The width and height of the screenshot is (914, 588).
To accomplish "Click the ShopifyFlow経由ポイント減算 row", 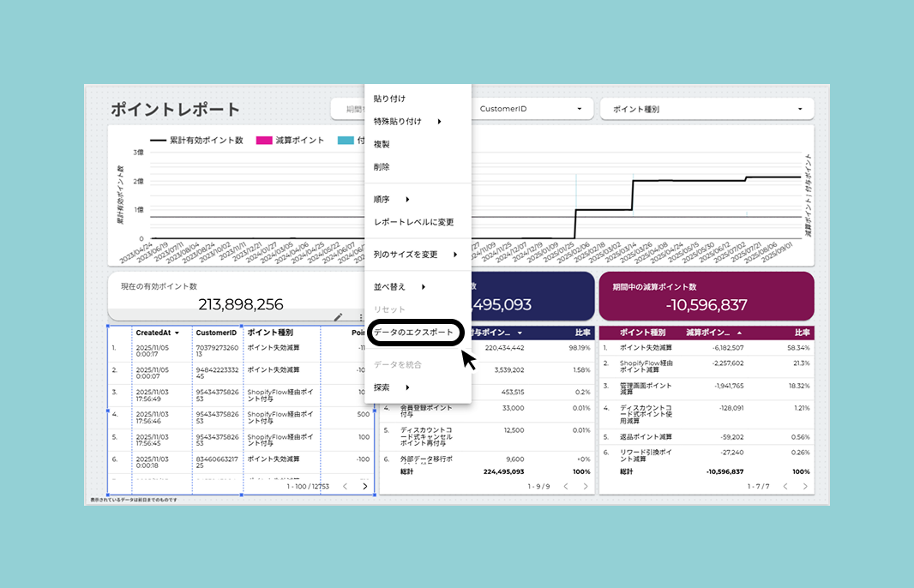I will coord(707,366).
